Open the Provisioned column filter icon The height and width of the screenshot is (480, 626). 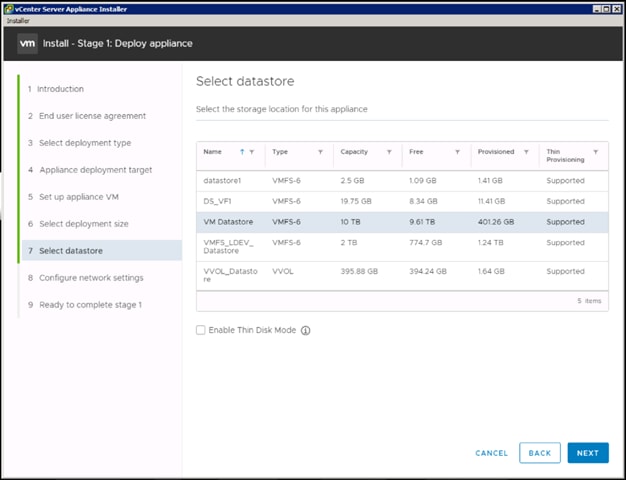click(526, 152)
